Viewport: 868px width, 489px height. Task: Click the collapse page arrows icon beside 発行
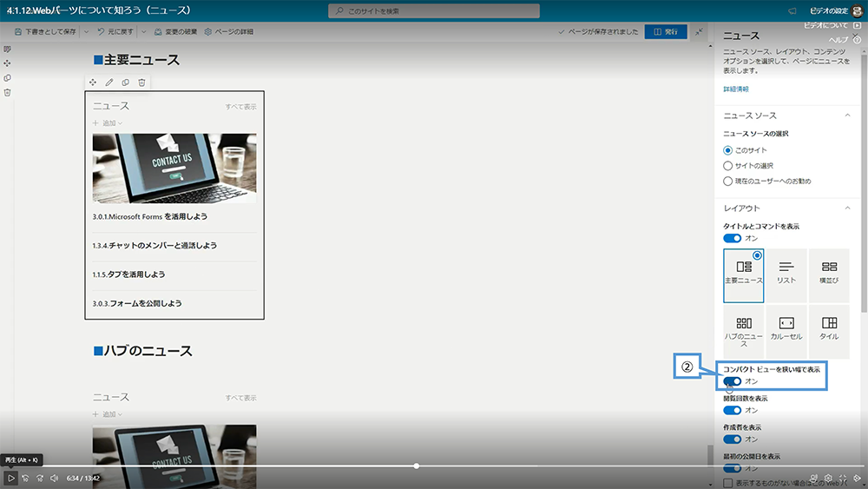click(699, 31)
